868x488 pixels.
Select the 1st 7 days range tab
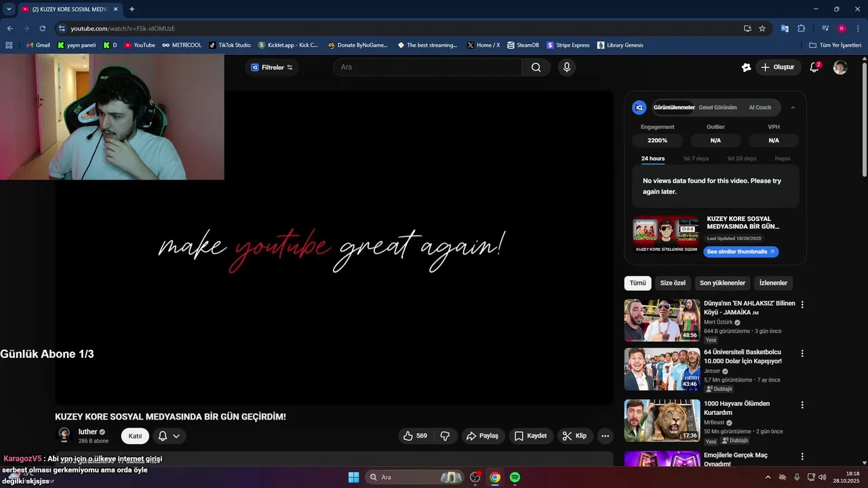click(696, 159)
